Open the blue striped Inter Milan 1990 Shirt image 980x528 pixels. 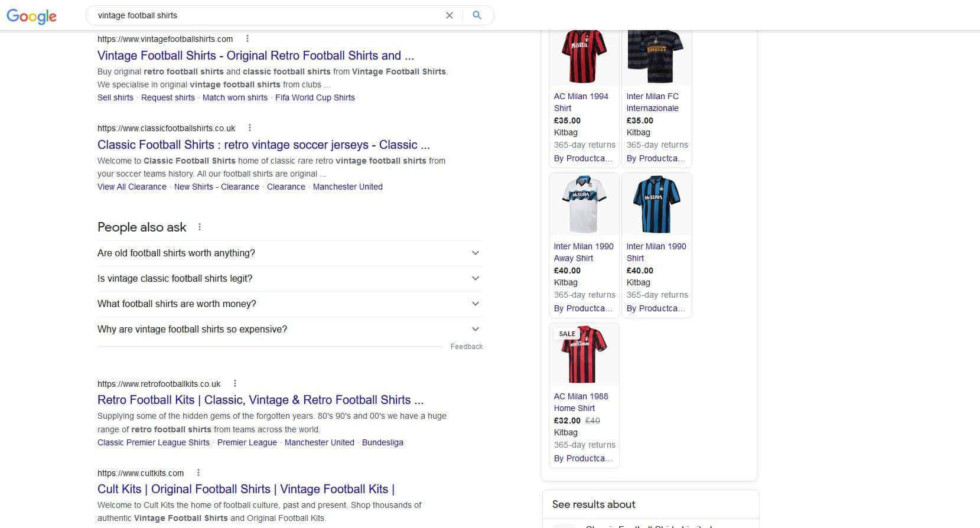click(x=656, y=204)
